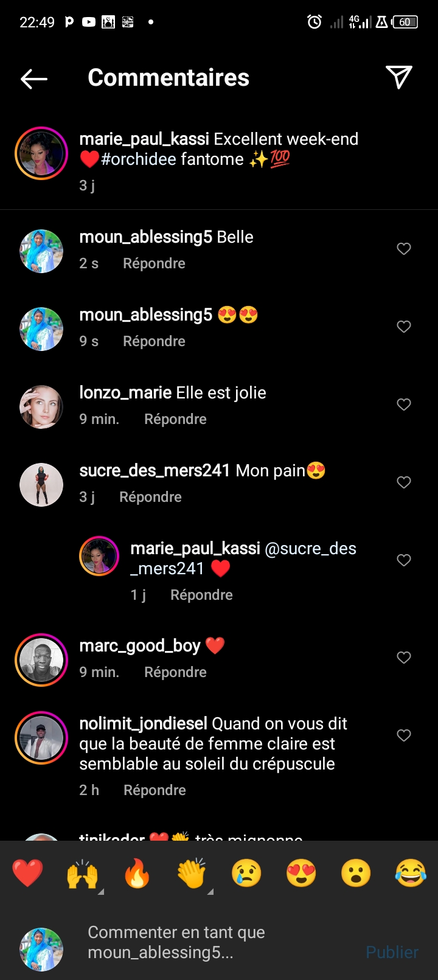Screen dimensions: 438x980
Task: Reply to nolimit_jondiesel's comment
Action: point(155,790)
